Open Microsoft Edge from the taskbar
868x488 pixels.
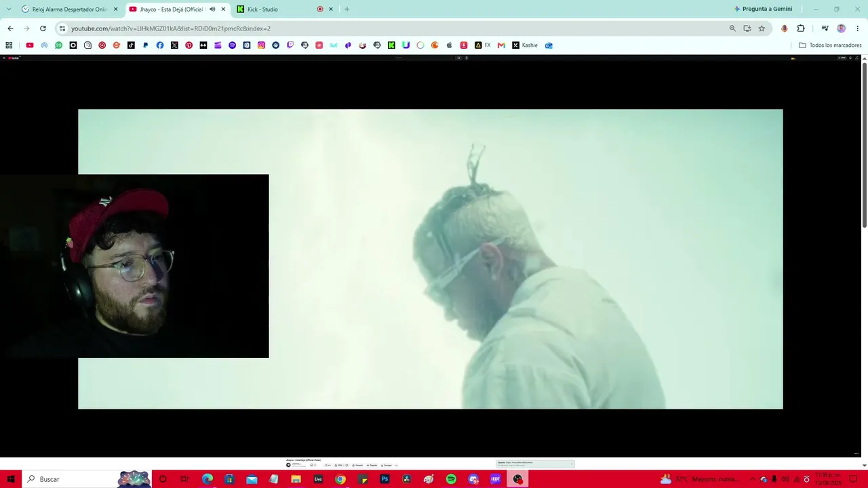tap(208, 479)
